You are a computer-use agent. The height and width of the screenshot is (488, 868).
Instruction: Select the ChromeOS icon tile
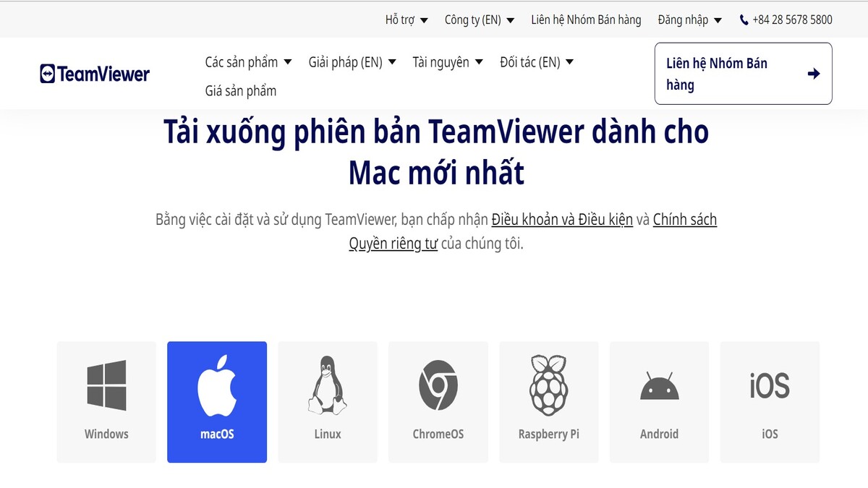click(438, 402)
